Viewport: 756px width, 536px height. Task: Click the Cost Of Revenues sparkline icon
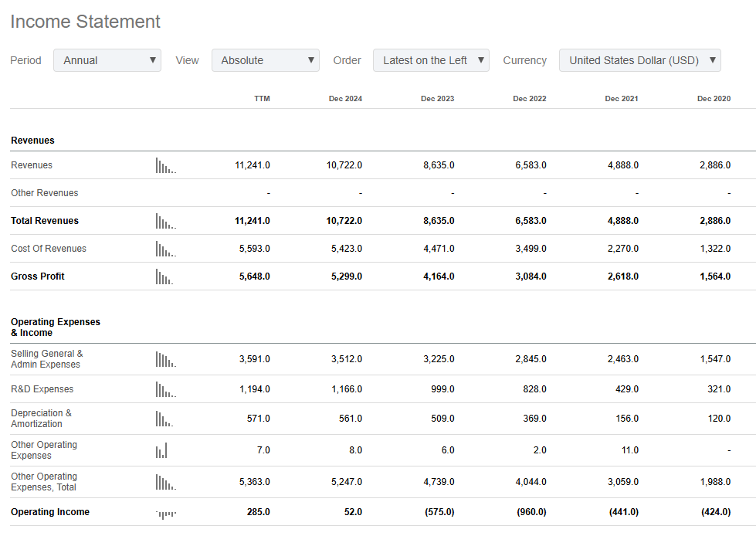click(x=165, y=249)
